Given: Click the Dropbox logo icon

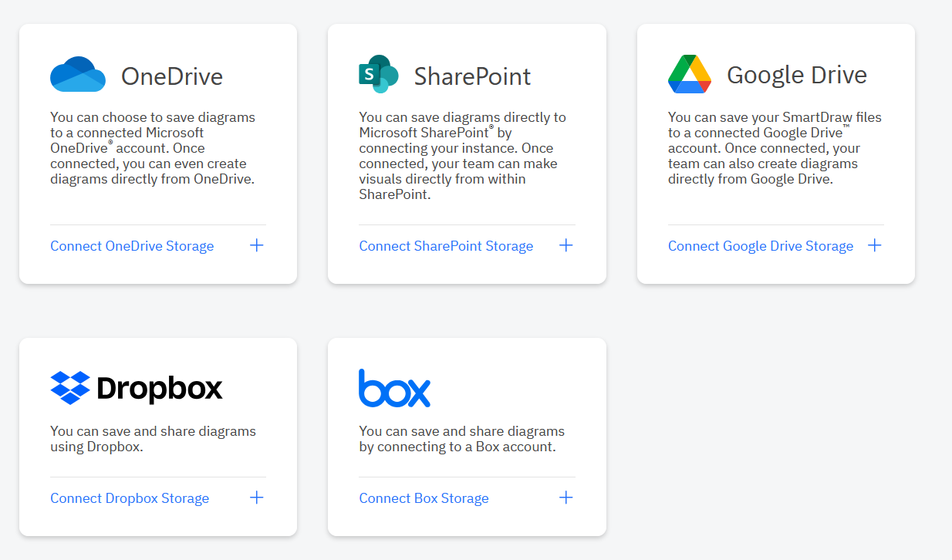Looking at the screenshot, I should click(70, 387).
